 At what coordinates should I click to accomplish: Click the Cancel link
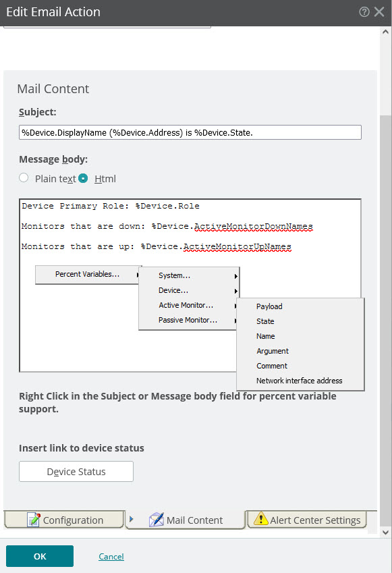pyautogui.click(x=111, y=557)
